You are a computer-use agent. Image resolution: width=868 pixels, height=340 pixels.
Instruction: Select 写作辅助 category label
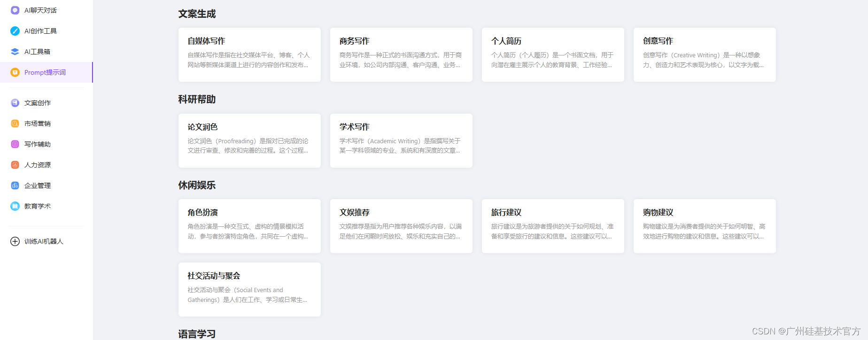38,144
